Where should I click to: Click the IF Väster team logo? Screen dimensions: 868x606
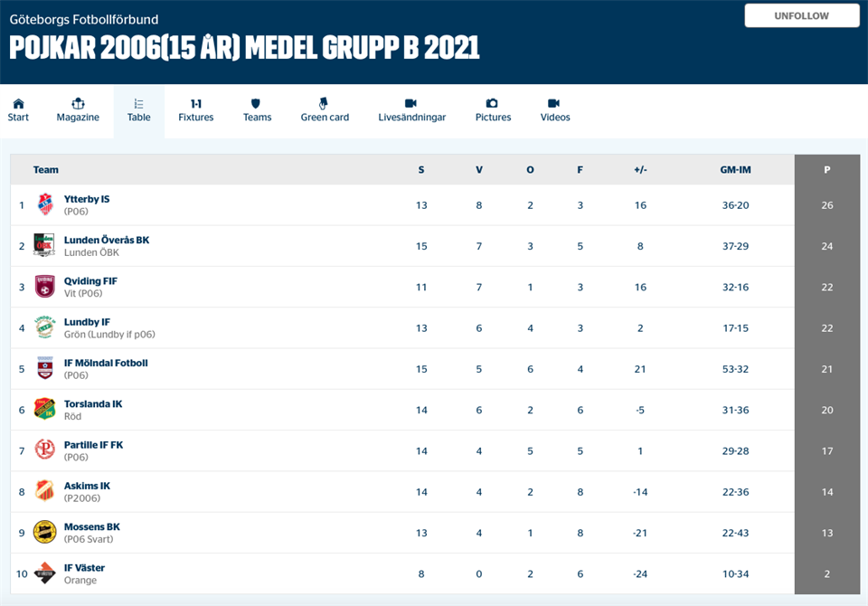point(44,573)
